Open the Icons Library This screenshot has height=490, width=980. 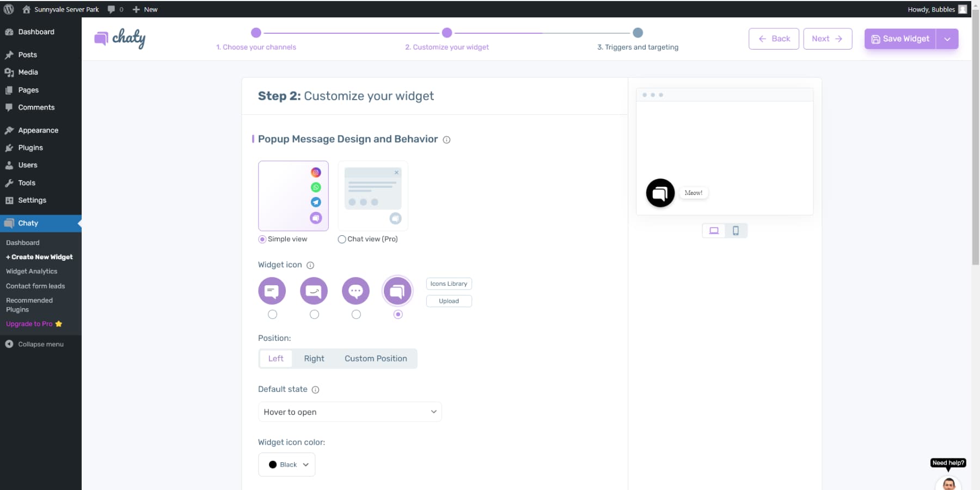[x=449, y=284]
